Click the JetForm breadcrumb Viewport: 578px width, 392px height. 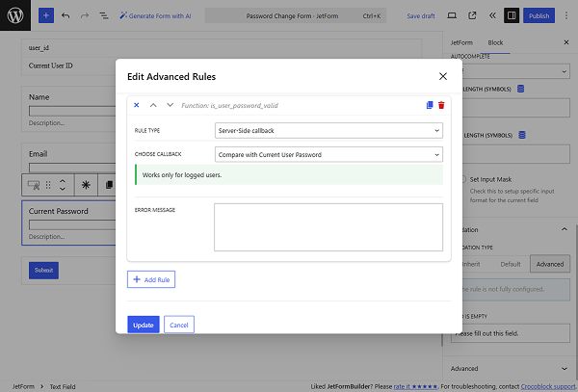(23, 386)
